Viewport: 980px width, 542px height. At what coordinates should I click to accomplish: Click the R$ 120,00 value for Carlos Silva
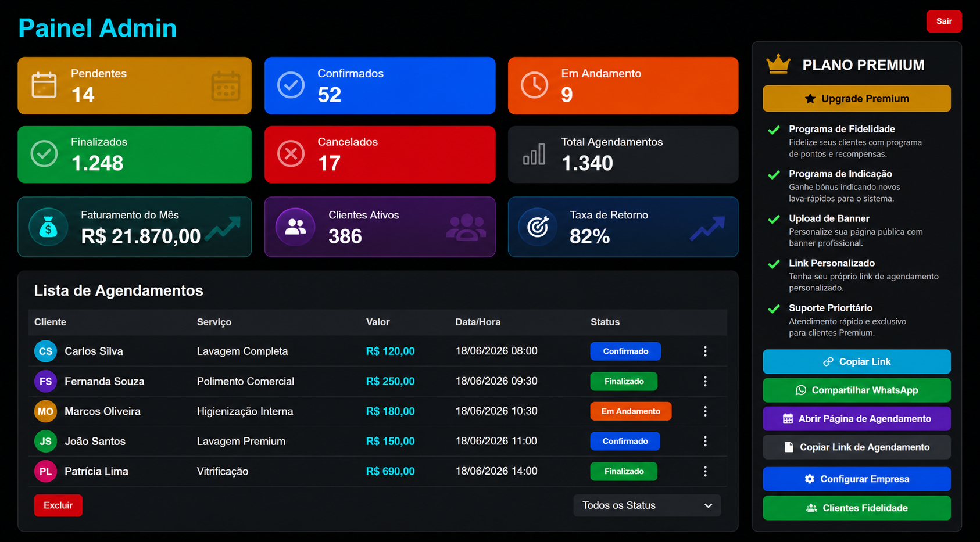[x=390, y=351]
